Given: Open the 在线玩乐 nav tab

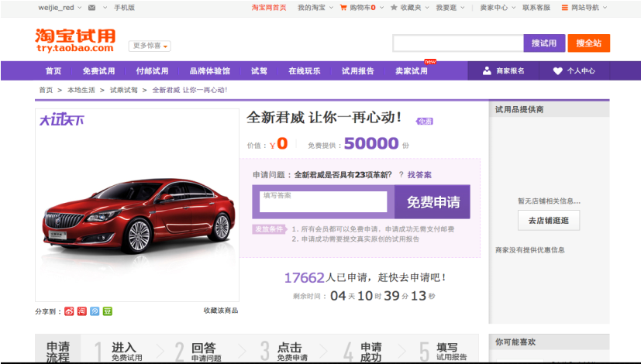Looking at the screenshot, I should (x=304, y=70).
